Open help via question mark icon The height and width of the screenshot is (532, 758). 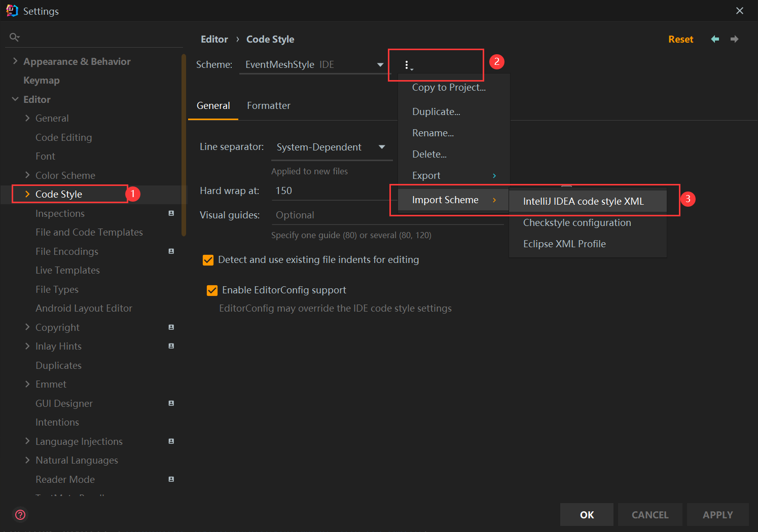(x=20, y=515)
